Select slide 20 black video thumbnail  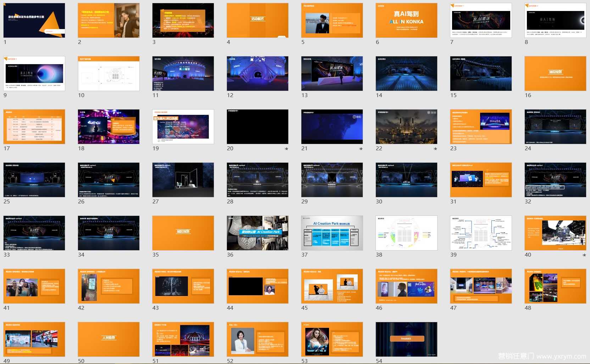coord(257,127)
